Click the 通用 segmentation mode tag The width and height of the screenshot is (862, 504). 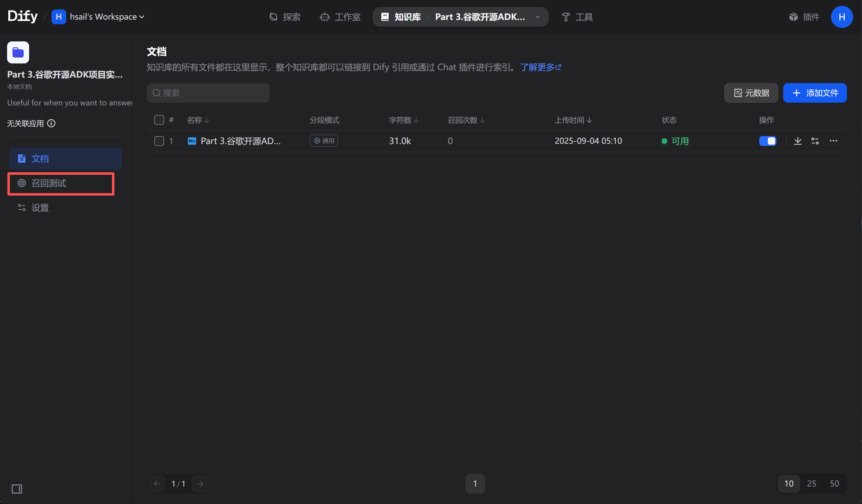[x=324, y=141]
